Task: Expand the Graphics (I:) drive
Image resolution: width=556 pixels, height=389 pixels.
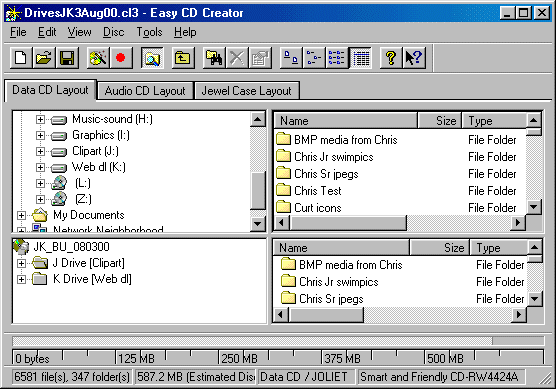Action: pyautogui.click(x=40, y=135)
